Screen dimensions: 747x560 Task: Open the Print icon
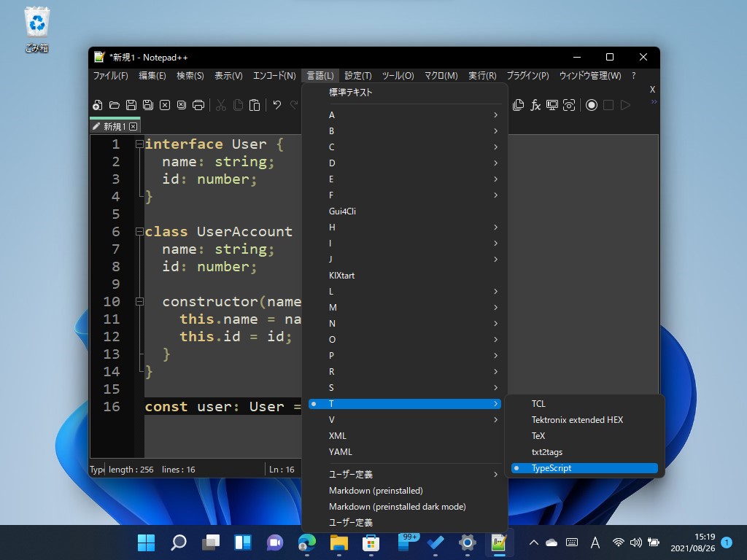pos(199,105)
